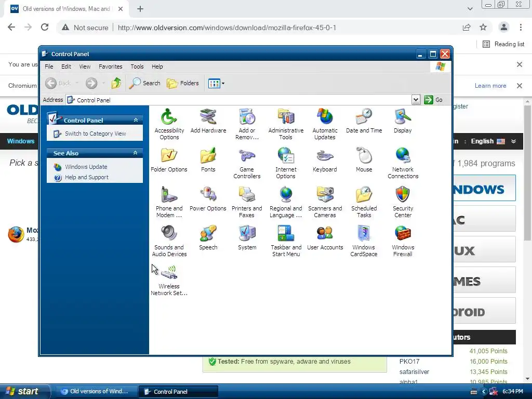532x399 pixels.
Task: Select Add or Remove Programs icon
Action: click(x=247, y=124)
